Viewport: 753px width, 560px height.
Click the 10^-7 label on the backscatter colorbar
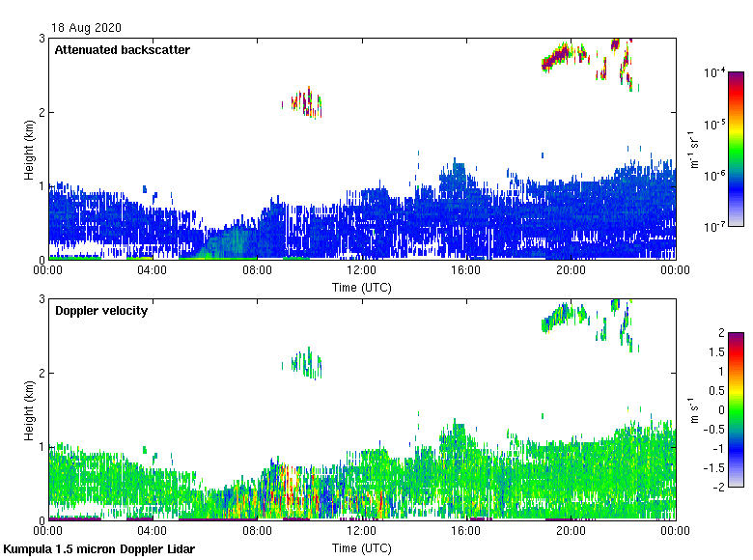pyautogui.click(x=715, y=227)
